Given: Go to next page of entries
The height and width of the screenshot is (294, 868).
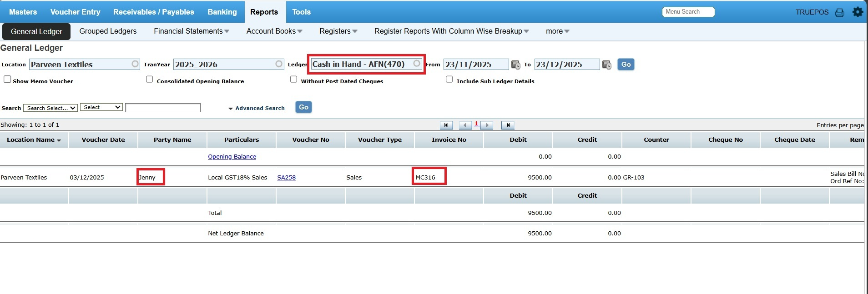Looking at the screenshot, I should tap(487, 125).
